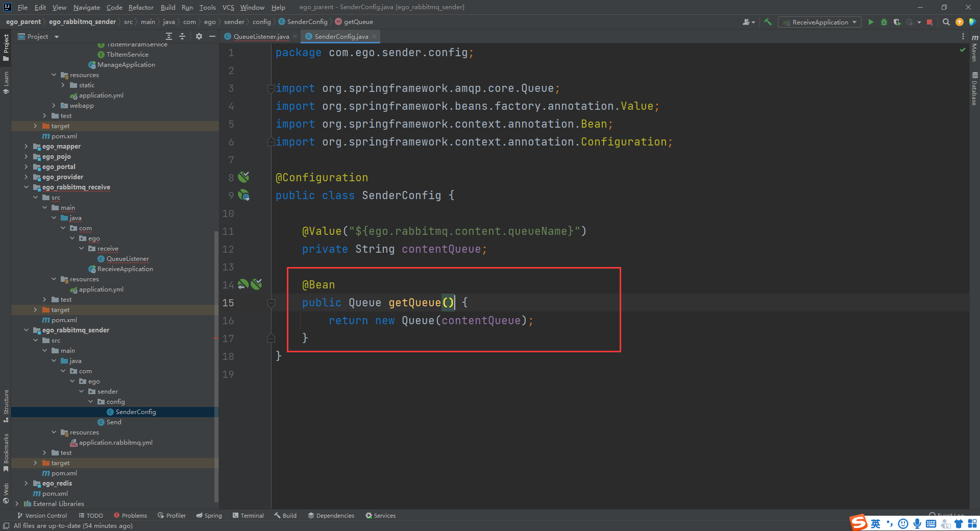This screenshot has height=531, width=980.
Task: Toggle the Web tool window
Action: [6, 493]
